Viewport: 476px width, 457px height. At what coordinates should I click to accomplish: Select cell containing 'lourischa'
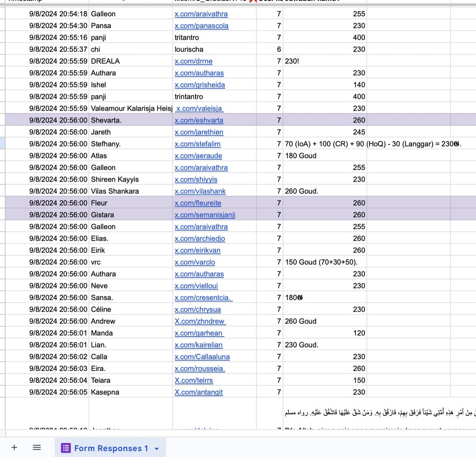click(x=215, y=49)
